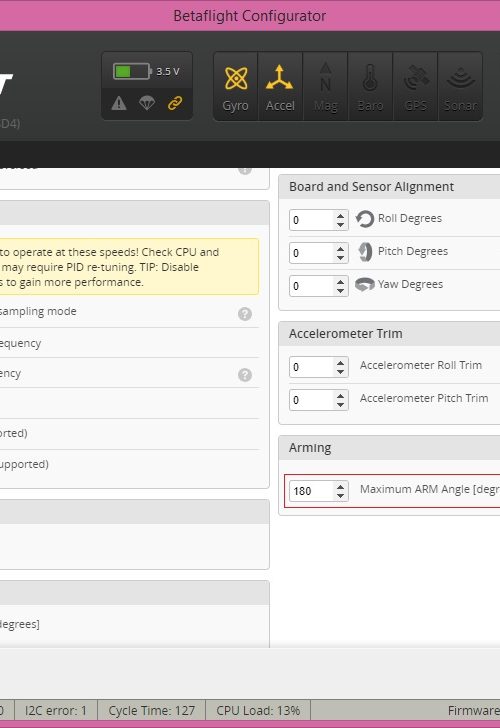This screenshot has height=728, width=500.
Task: Click the 'Arming' section heading
Action: 310,448
